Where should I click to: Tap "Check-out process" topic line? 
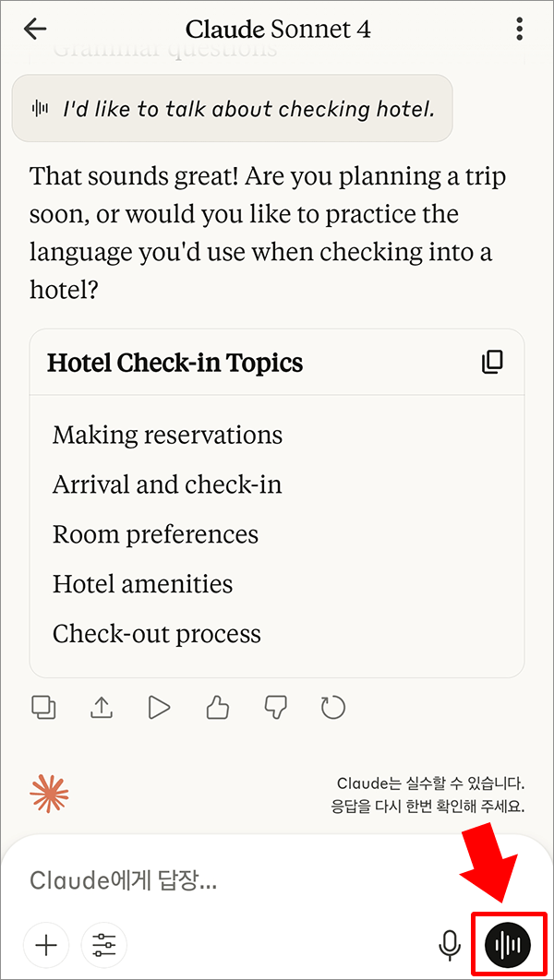point(157,634)
